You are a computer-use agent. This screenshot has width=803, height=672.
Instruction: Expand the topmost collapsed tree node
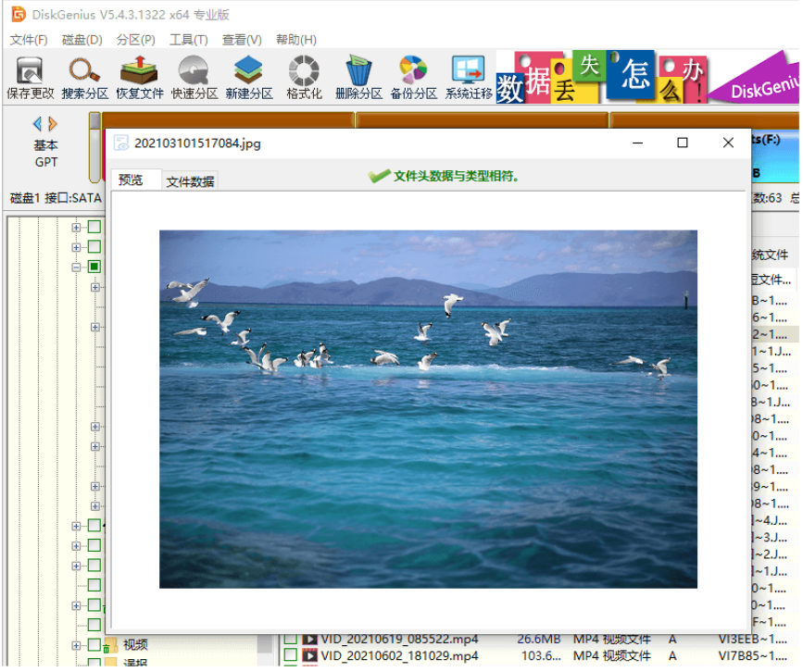pos(77,227)
